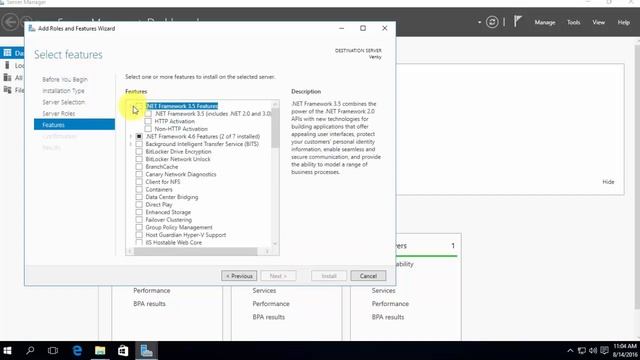
Task: Select the File services icon in sidebar
Action: coord(7,89)
